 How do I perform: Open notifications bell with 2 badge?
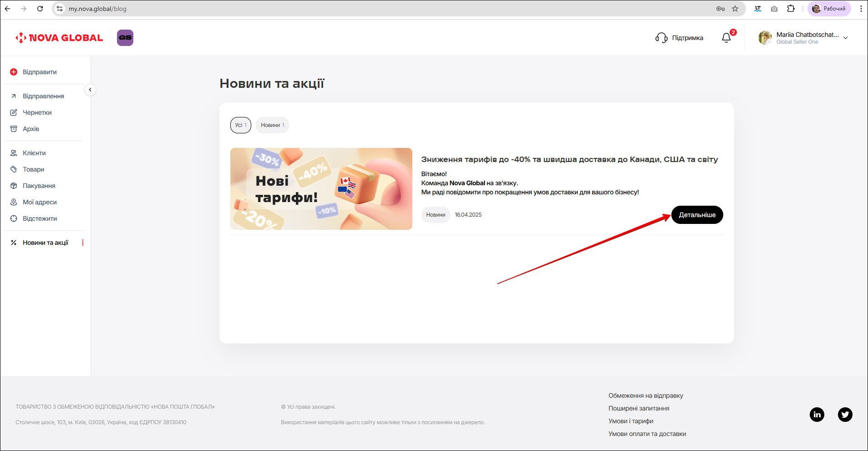(x=726, y=38)
